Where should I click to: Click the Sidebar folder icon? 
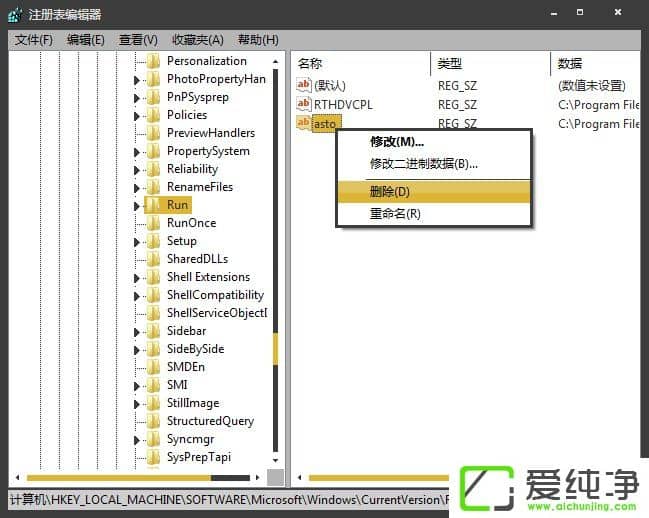[x=153, y=331]
